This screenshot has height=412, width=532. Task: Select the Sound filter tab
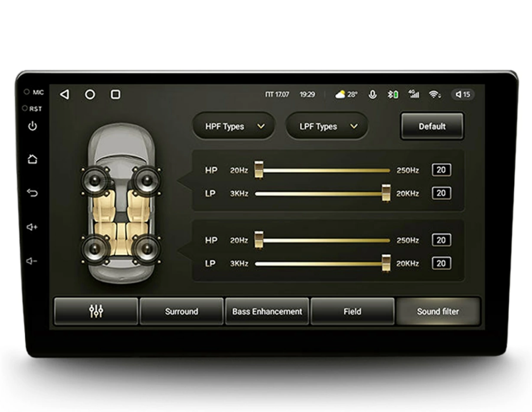[438, 311]
